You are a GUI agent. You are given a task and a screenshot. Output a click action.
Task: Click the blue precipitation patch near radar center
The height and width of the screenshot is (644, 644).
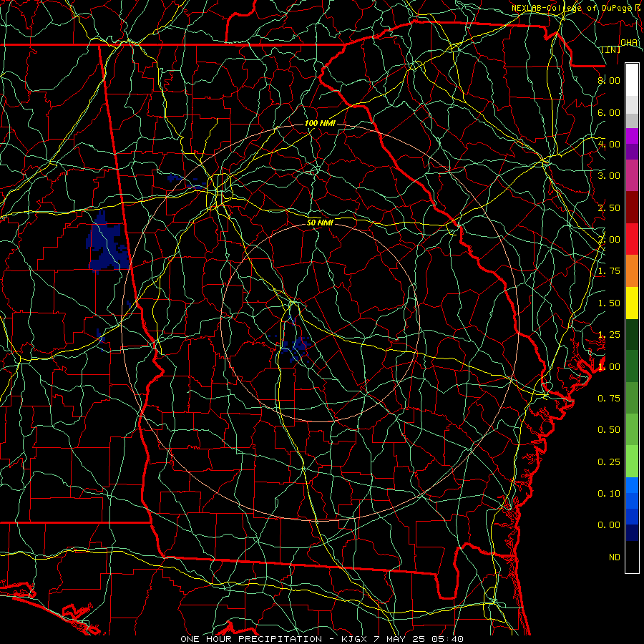(296, 348)
